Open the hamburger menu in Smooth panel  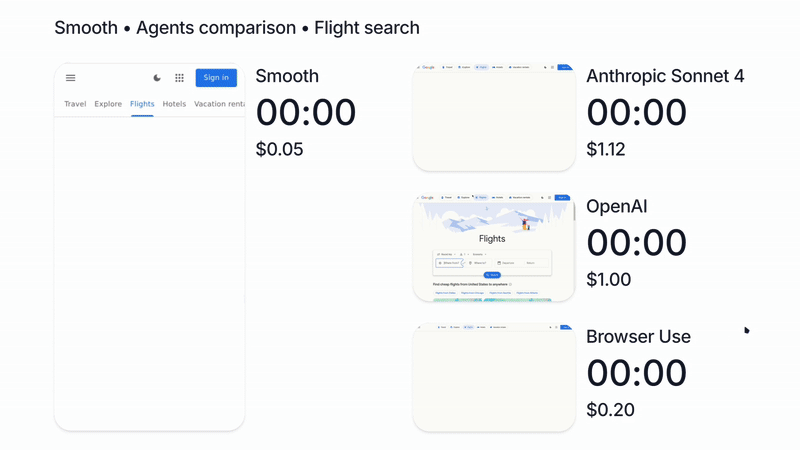pyautogui.click(x=71, y=78)
